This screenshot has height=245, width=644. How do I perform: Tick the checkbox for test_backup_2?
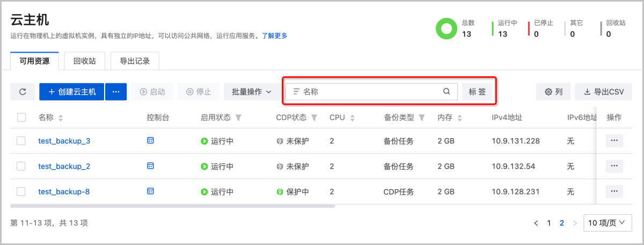(x=21, y=166)
